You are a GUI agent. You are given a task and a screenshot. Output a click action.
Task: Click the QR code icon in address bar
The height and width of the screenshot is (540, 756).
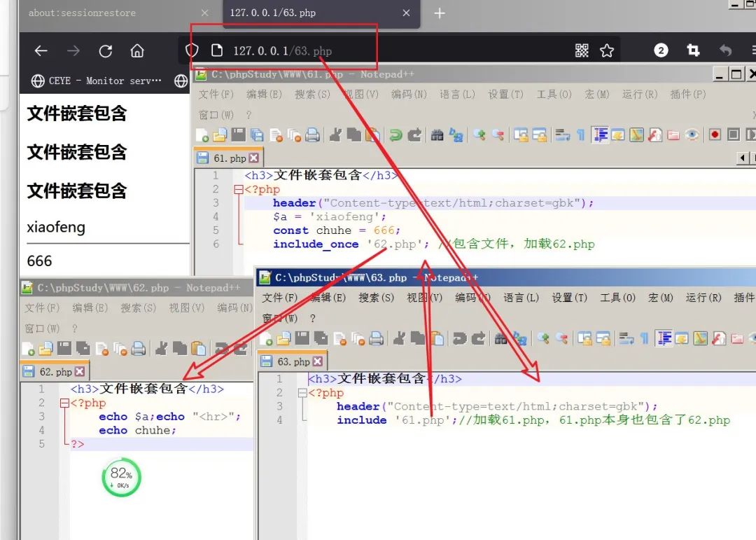(582, 50)
